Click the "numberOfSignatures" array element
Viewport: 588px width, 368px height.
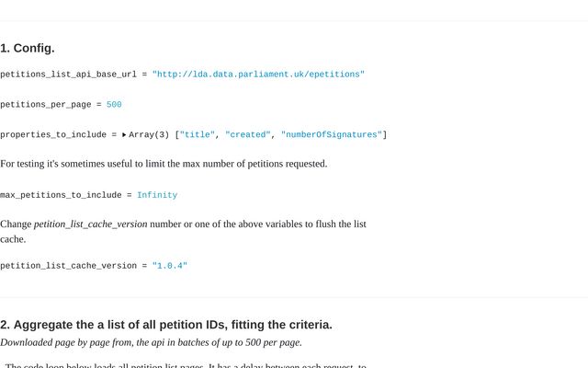point(331,135)
